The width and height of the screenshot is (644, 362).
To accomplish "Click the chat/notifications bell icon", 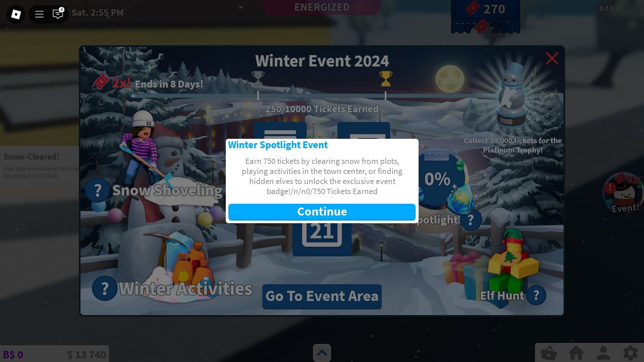I will coord(57,14).
